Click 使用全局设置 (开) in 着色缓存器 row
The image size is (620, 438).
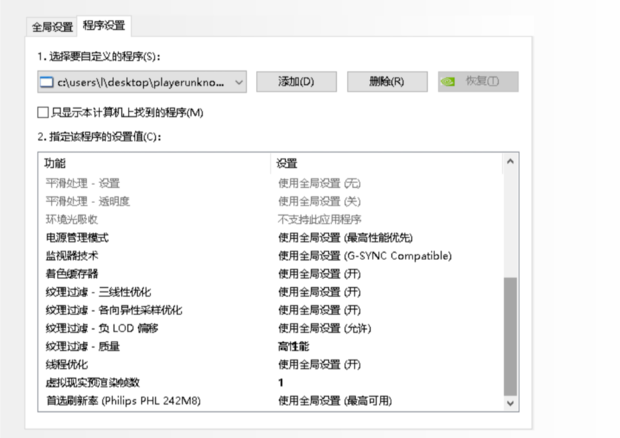(x=319, y=274)
